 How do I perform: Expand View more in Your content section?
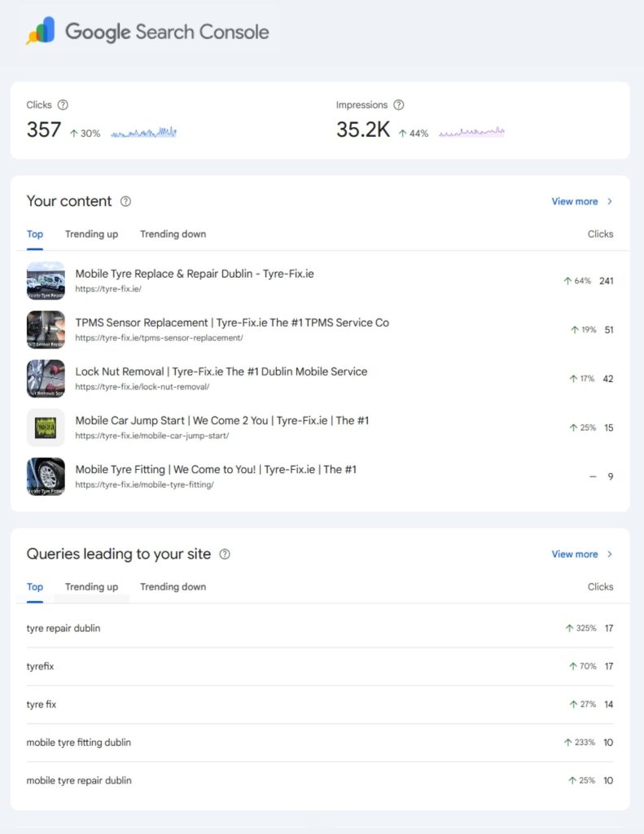point(581,201)
